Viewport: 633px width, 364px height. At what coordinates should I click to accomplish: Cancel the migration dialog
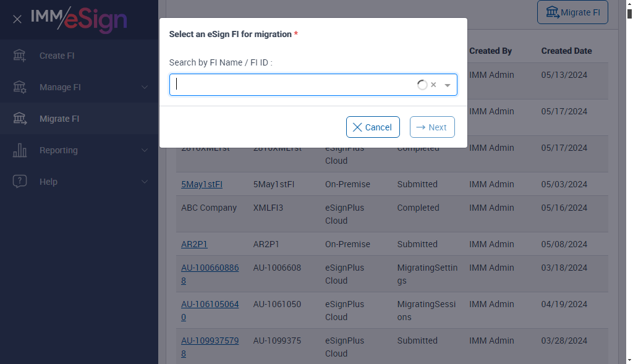(x=373, y=127)
